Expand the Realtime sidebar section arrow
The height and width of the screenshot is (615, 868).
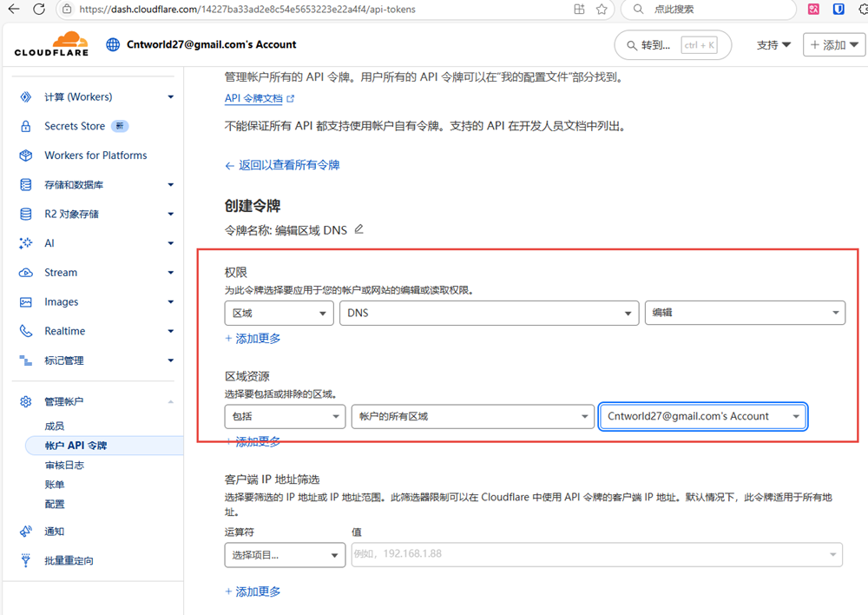pos(170,331)
